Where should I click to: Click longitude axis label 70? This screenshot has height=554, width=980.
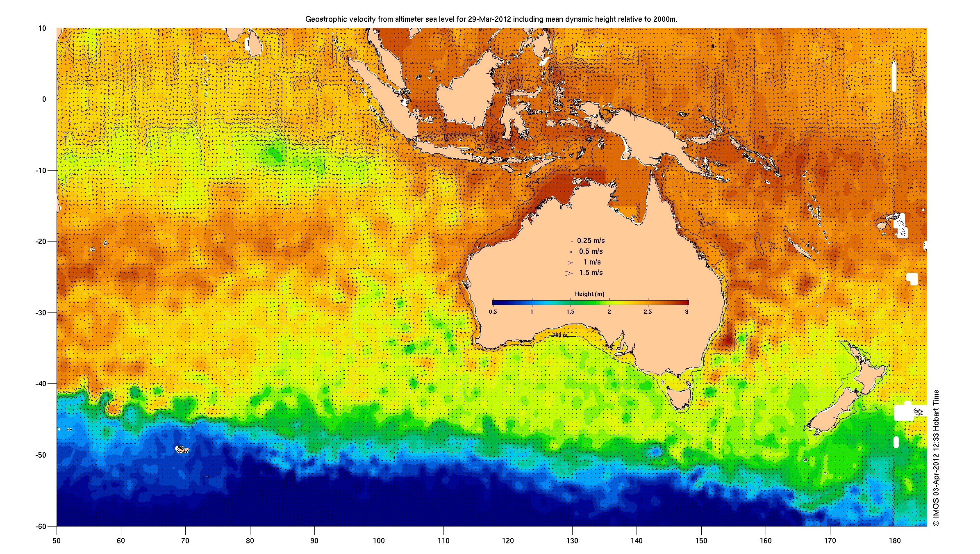[185, 540]
